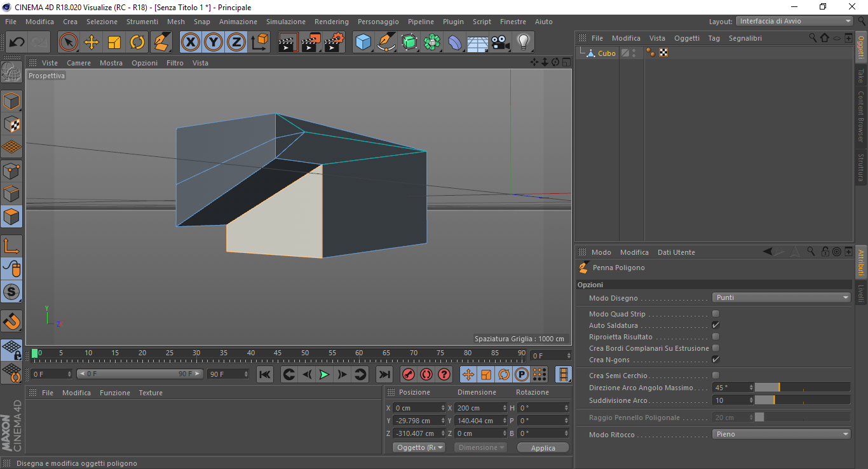Toggle X axis lock icon
The height and width of the screenshot is (469, 868).
click(190, 43)
